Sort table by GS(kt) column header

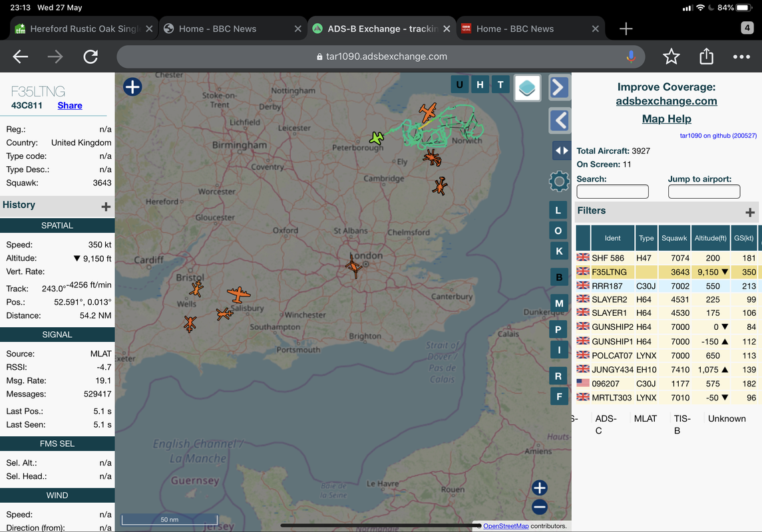[x=743, y=238]
